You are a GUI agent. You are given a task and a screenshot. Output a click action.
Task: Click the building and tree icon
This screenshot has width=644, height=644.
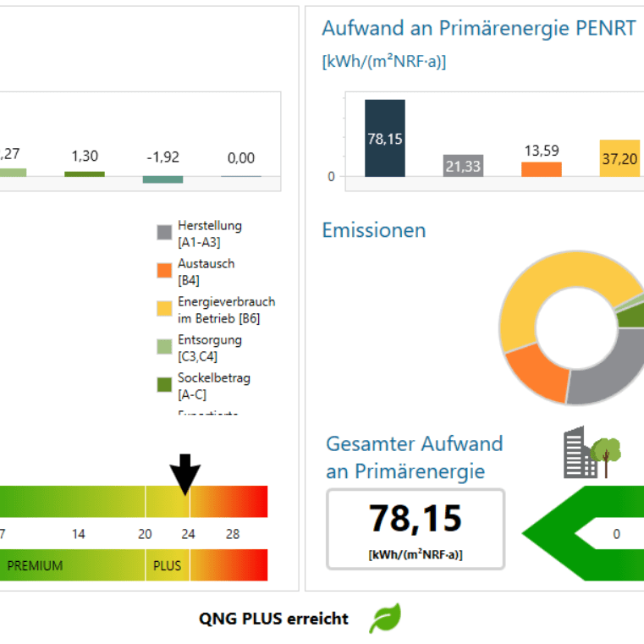tap(592, 452)
